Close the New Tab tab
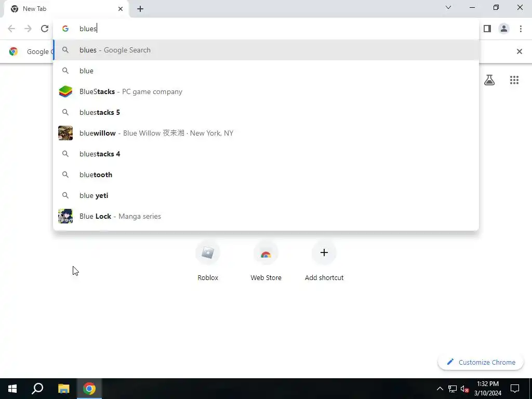 pyautogui.click(x=121, y=9)
